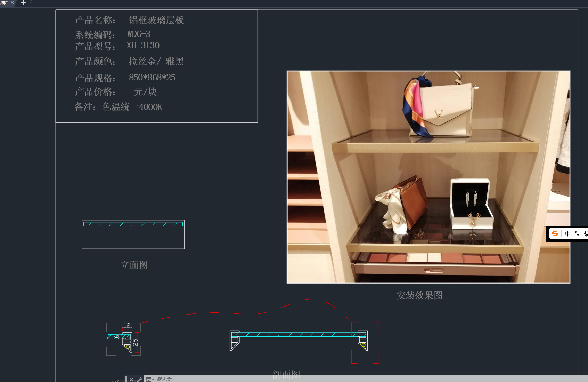Toggle Chinese punctuation mode
588x382 pixels.
tap(577, 233)
